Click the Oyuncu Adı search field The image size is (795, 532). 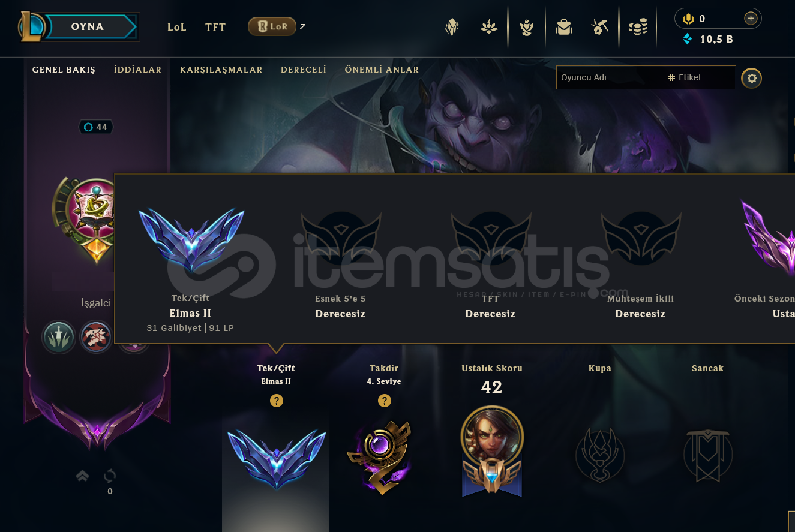pyautogui.click(x=609, y=77)
